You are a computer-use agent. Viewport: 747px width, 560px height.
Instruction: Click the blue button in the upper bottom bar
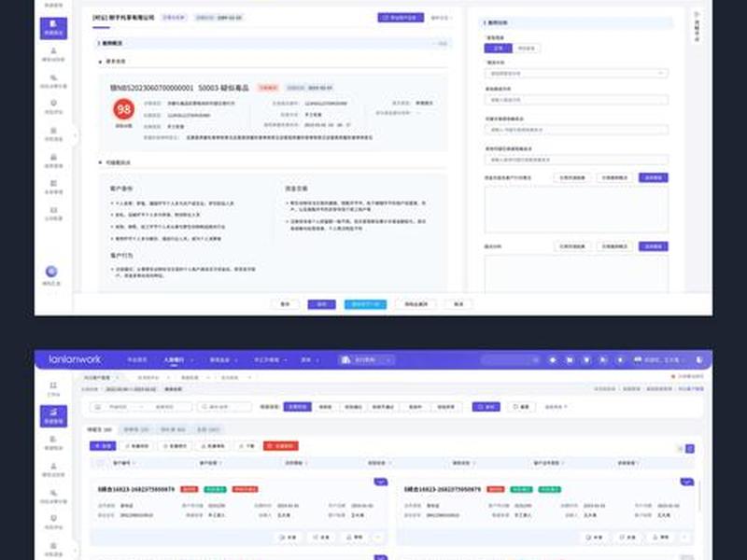(x=365, y=304)
